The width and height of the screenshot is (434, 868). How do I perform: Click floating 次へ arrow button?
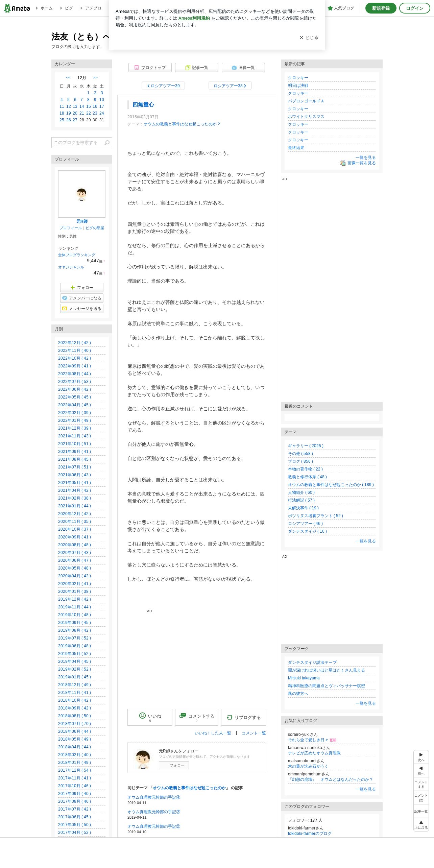[x=421, y=757]
